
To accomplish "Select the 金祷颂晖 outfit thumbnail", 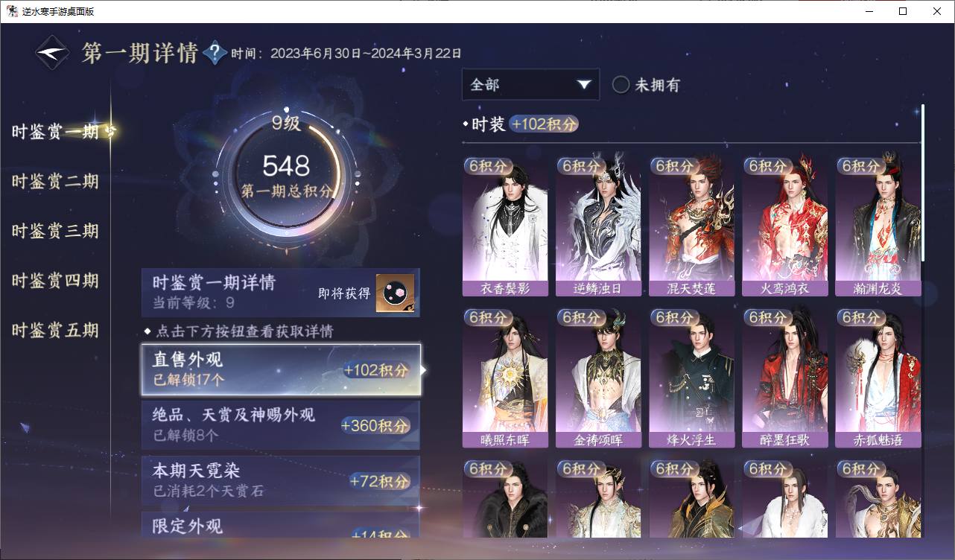I will tap(598, 378).
